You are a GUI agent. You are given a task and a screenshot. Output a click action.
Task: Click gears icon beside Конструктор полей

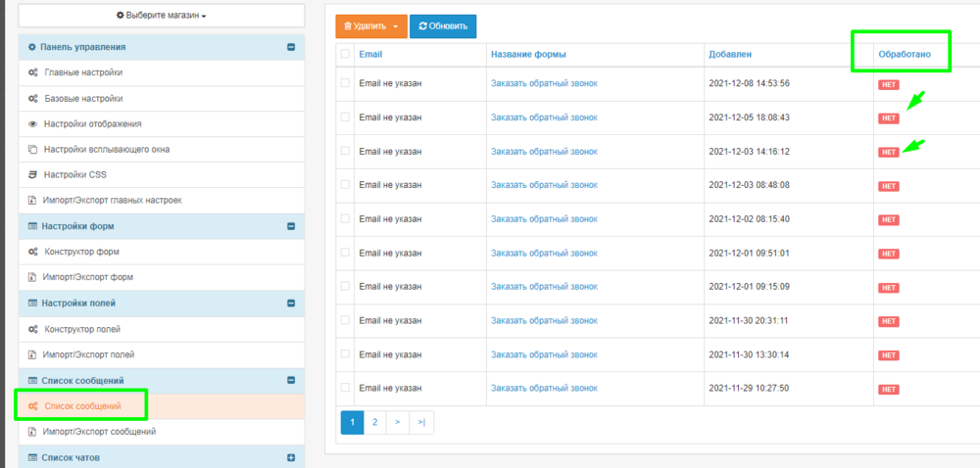[33, 329]
